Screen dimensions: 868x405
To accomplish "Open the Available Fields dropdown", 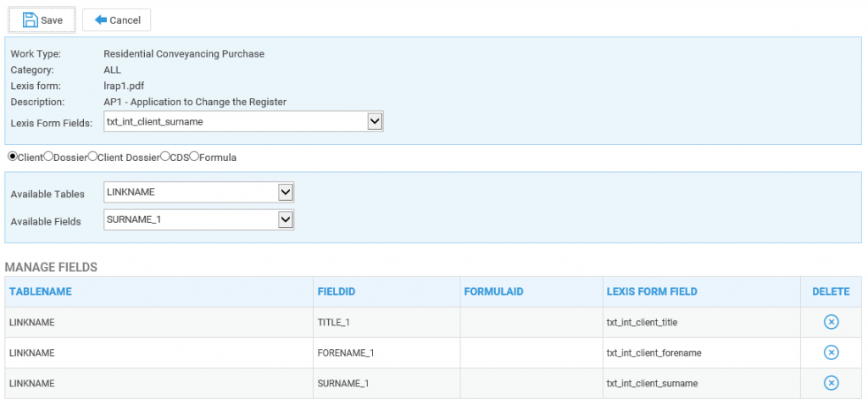I will (198, 219).
